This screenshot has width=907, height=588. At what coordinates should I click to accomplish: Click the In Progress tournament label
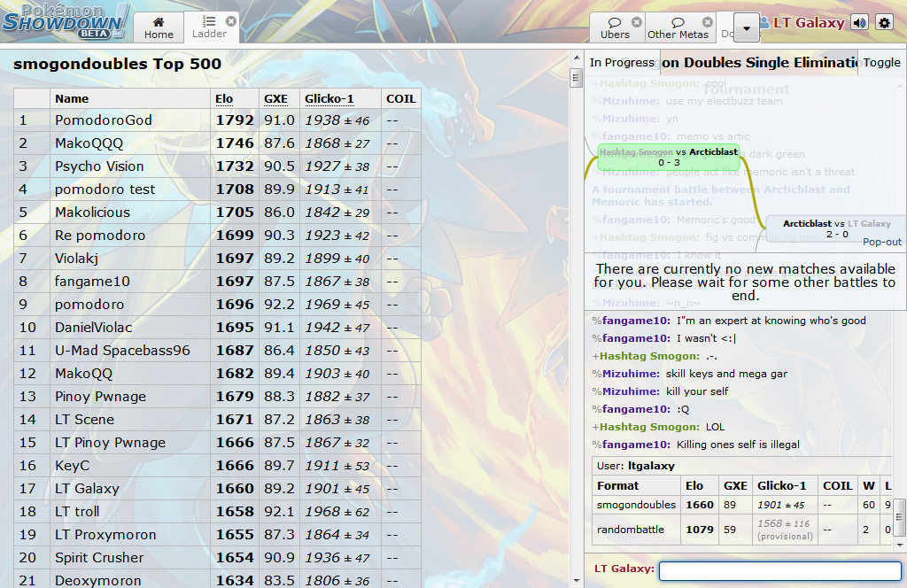pos(622,63)
